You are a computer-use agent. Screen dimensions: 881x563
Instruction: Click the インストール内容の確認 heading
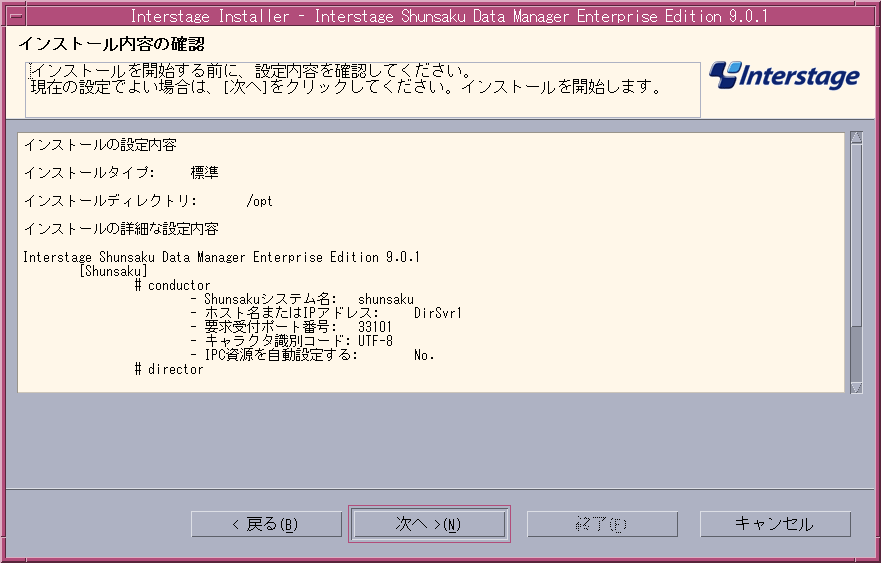[112, 43]
